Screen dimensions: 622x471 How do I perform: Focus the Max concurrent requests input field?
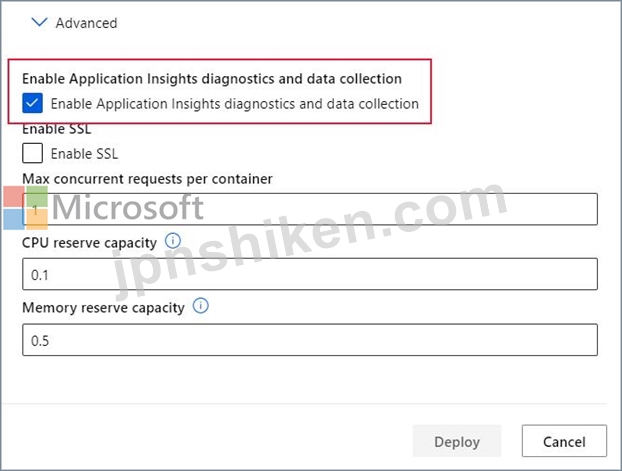tap(310, 209)
